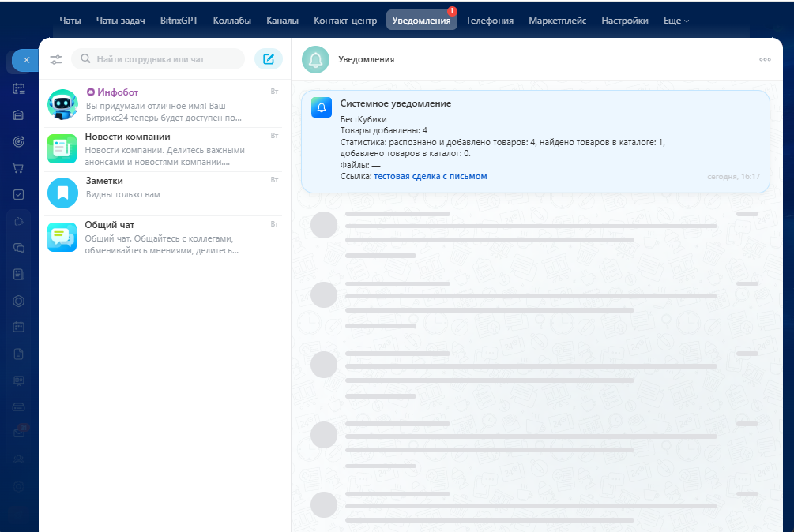
Task: Click the Уведомления panel header title
Action: [x=366, y=59]
